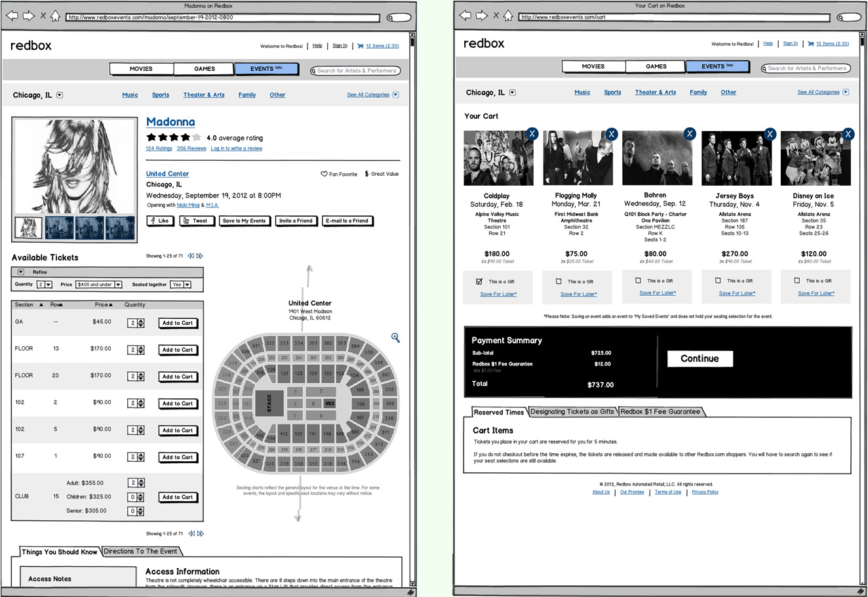Click the Reserved Times tab
The width and height of the screenshot is (868, 597).
499,412
